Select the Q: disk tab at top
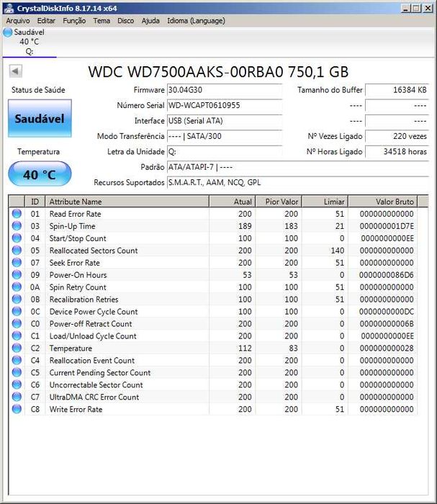Image resolution: width=437 pixels, height=504 pixels. tap(30, 42)
